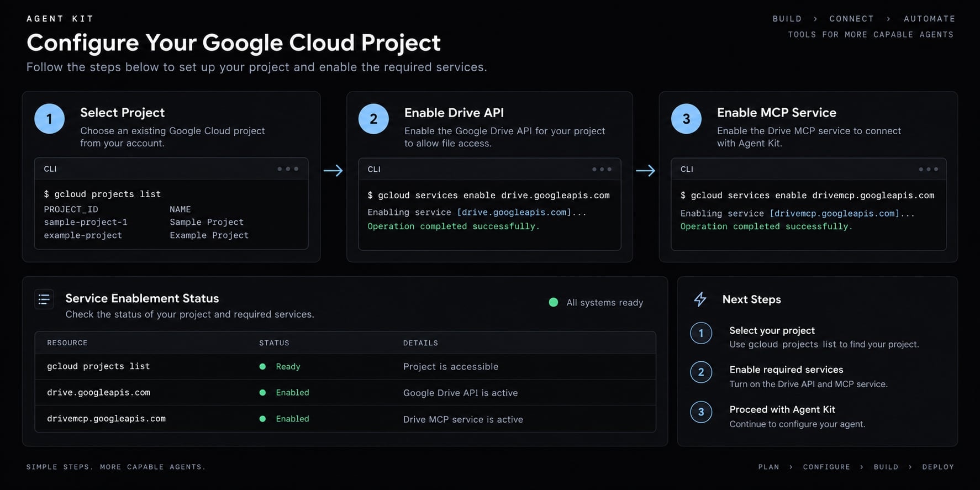The height and width of the screenshot is (490, 980).
Task: Click the 'gcloud services enable drive.googleapis.com' command
Action: tap(494, 196)
